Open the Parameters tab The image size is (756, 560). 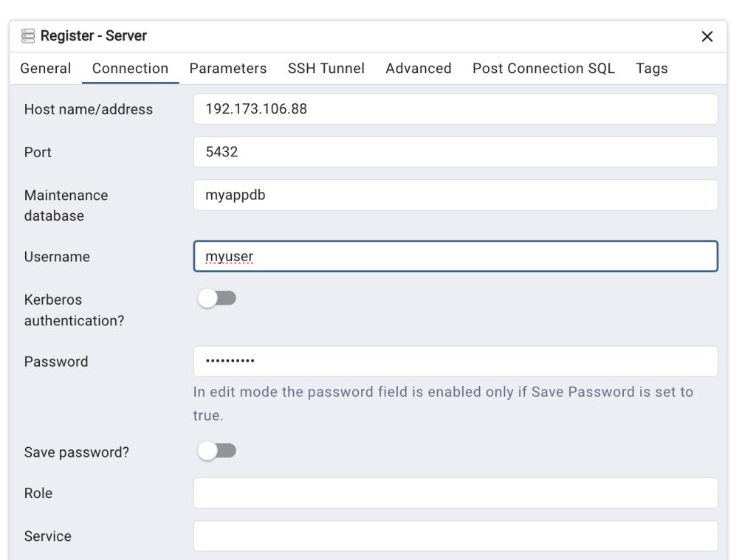(228, 69)
